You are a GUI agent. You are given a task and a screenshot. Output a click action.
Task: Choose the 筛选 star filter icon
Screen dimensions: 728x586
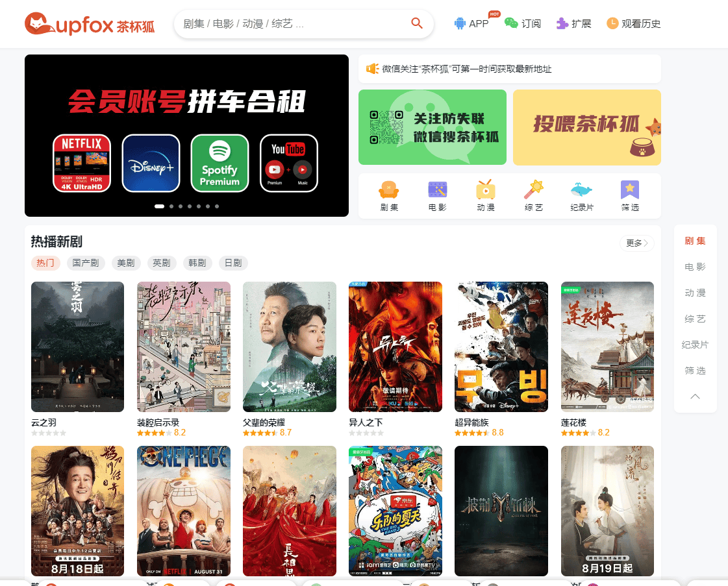(x=630, y=190)
